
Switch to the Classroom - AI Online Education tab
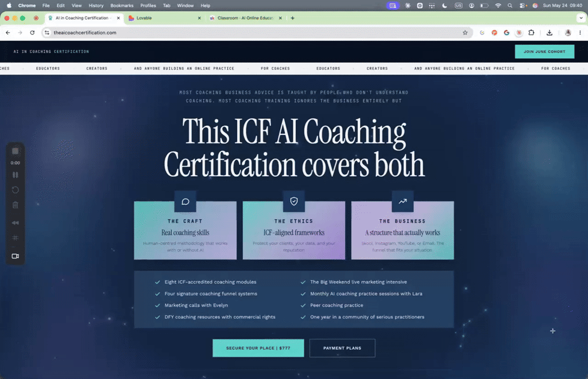[245, 18]
